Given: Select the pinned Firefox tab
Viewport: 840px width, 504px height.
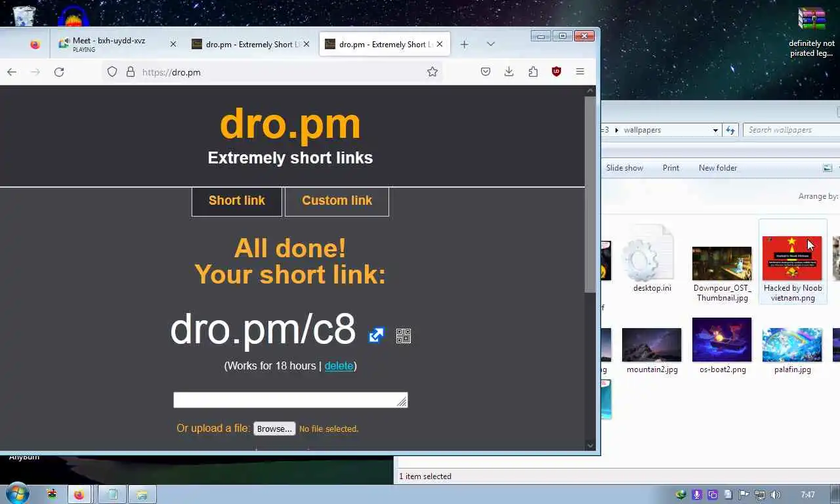Looking at the screenshot, I should click(35, 45).
